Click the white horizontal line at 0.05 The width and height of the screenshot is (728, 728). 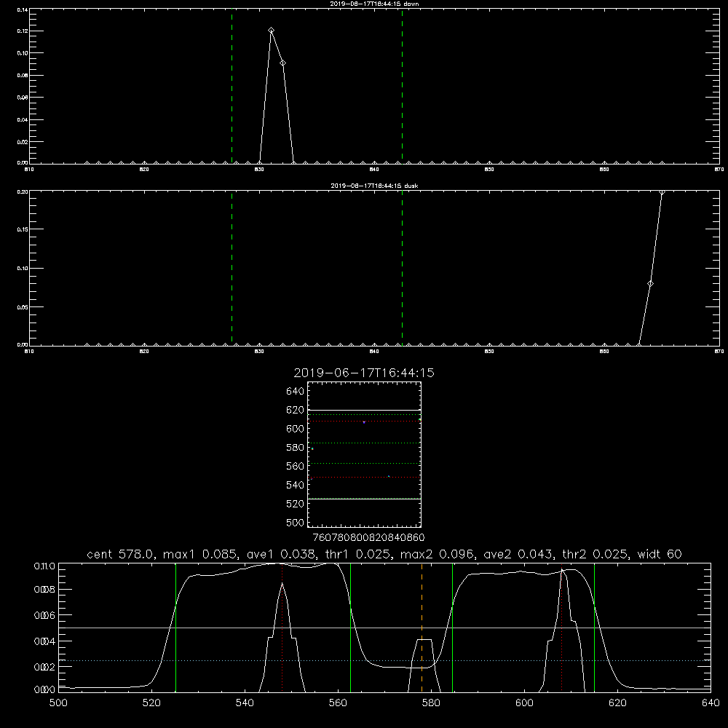point(384,628)
